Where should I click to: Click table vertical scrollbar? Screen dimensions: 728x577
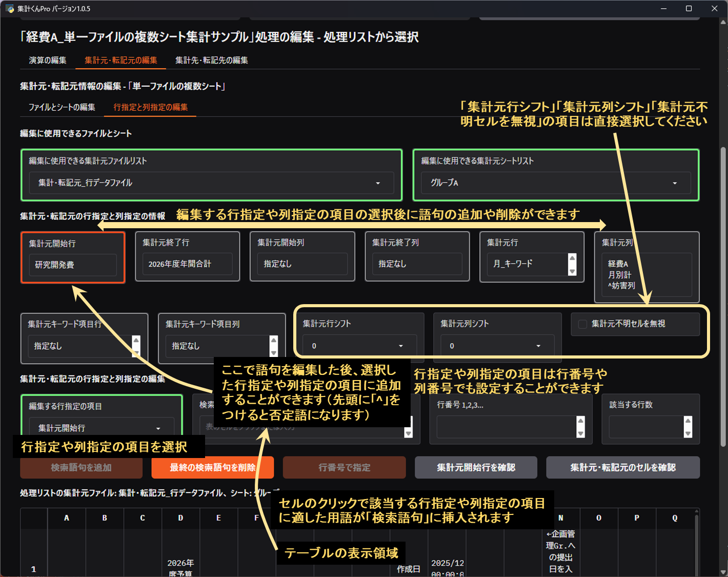(696, 543)
